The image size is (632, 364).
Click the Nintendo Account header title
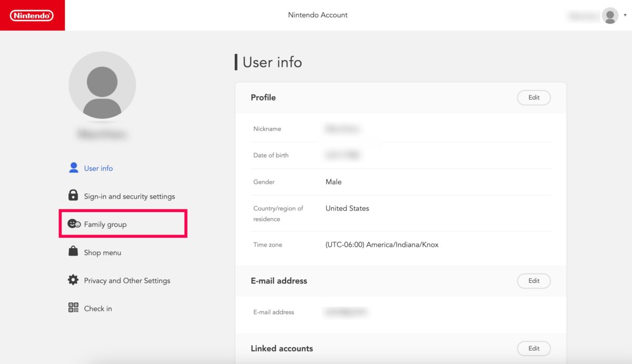[318, 15]
